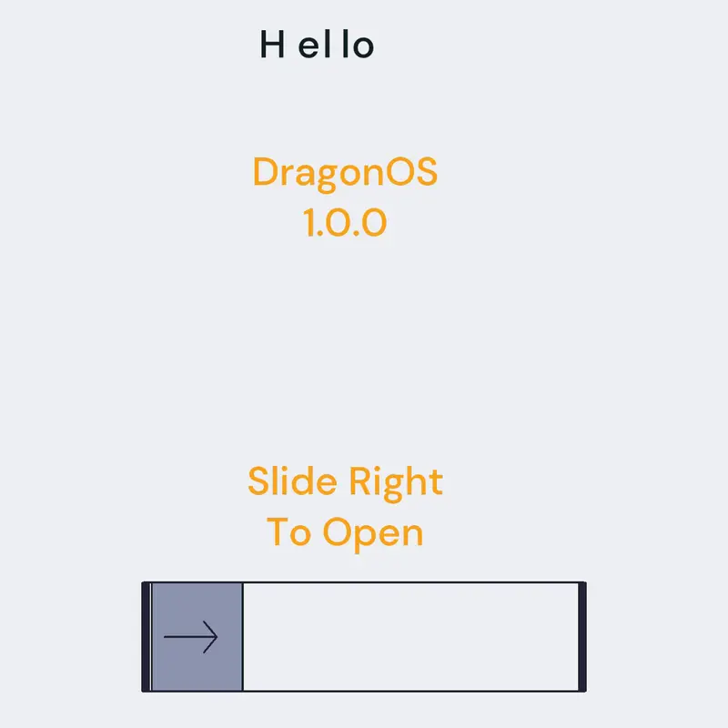This screenshot has height=728, width=728.
Task: Select the blue-gray slider handle block
Action: click(197, 636)
